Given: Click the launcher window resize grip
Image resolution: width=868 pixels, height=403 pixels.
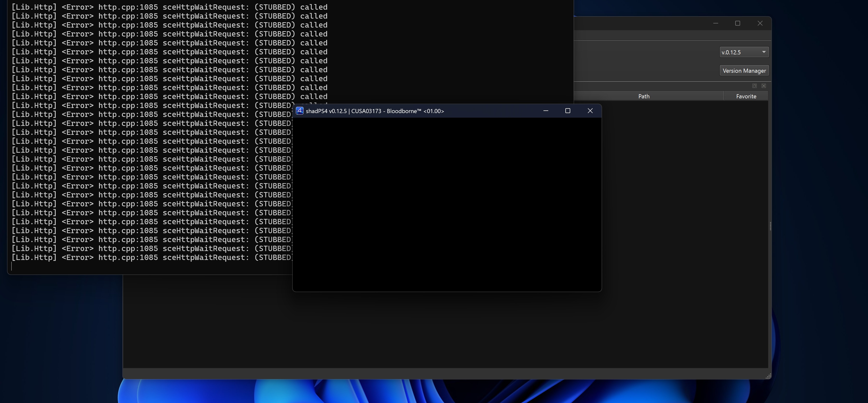Looking at the screenshot, I should coord(768,376).
